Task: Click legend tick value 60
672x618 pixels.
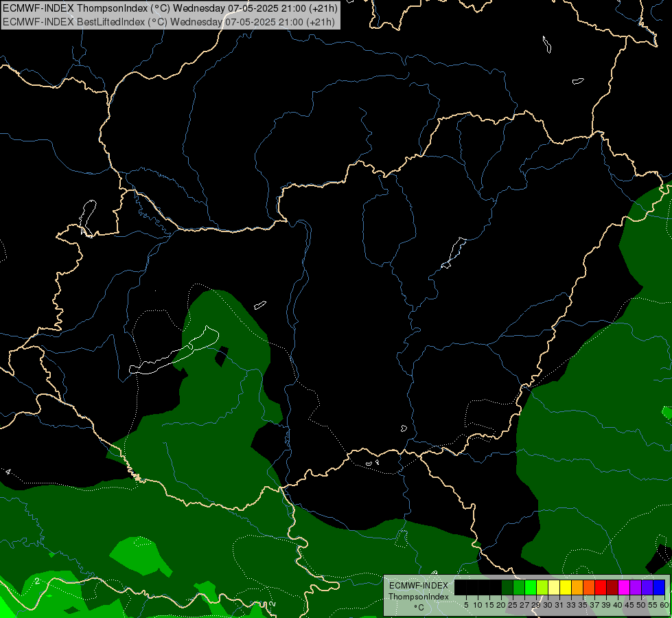Action: [664, 605]
